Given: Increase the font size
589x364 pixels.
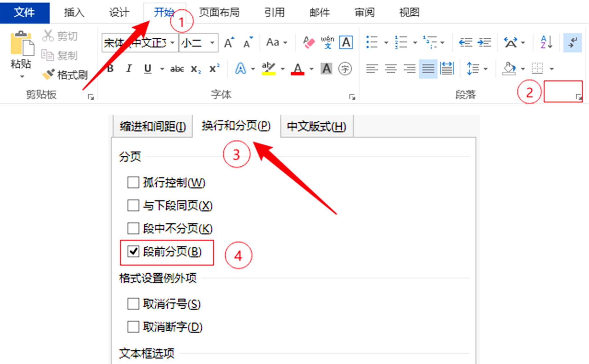Looking at the screenshot, I should (229, 42).
